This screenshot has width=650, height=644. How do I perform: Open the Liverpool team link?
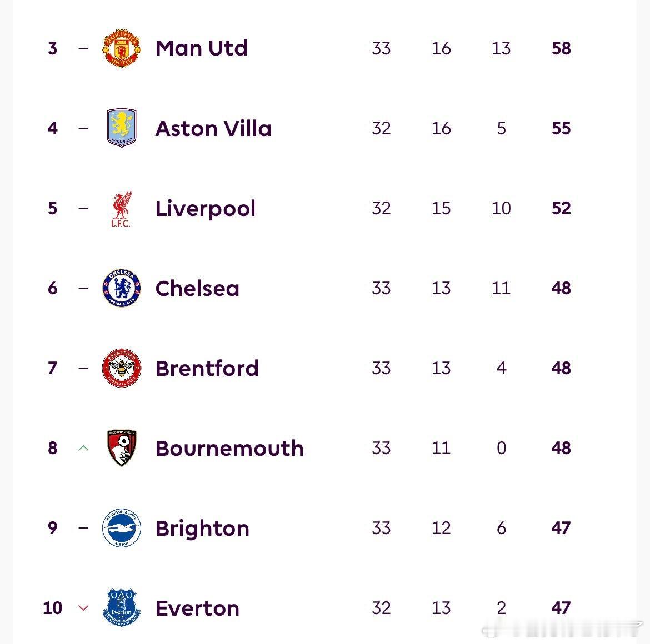205,209
